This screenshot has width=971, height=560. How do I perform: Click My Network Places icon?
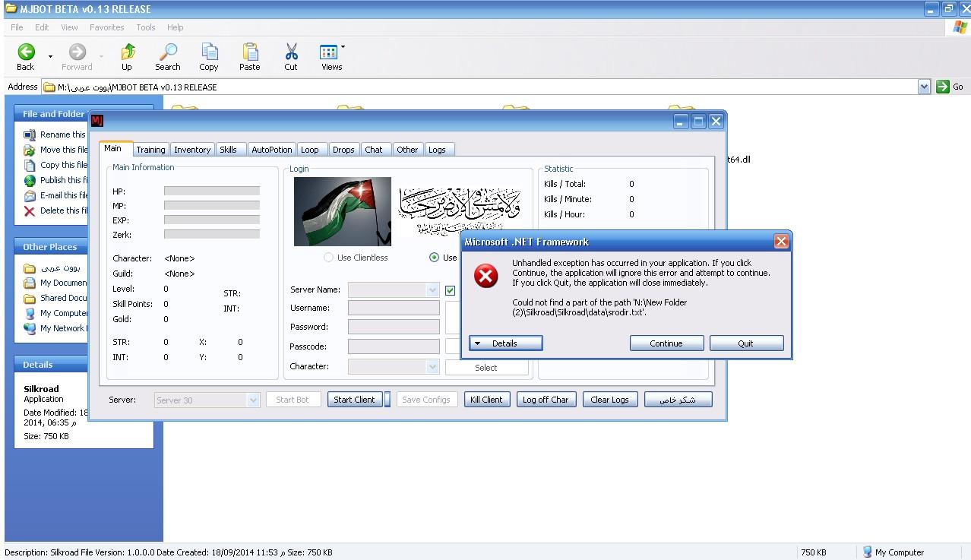click(30, 328)
